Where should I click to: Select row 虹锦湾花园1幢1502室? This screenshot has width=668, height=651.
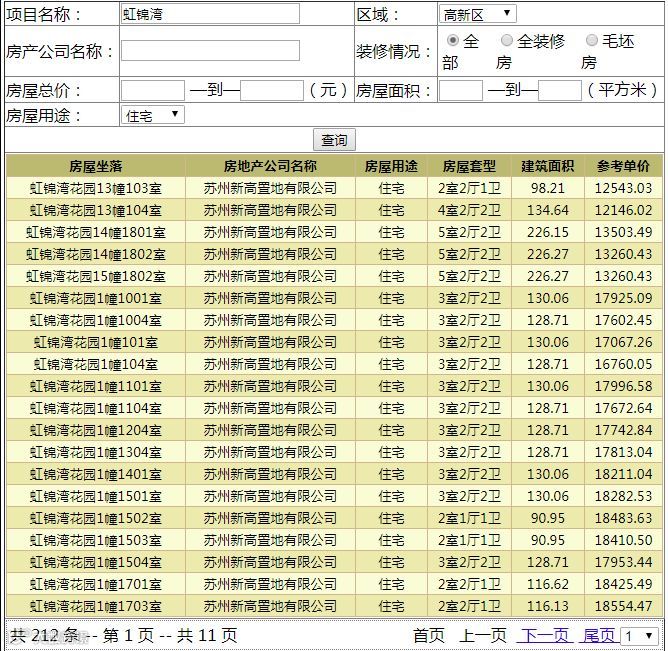pyautogui.click(x=334, y=518)
